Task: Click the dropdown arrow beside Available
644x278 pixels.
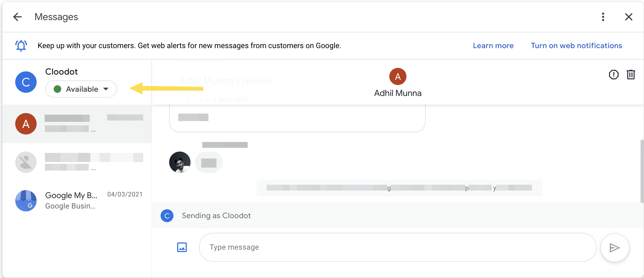Action: tap(106, 89)
